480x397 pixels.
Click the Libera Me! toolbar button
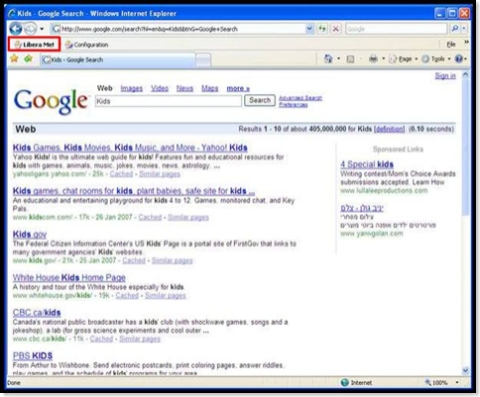click(x=34, y=44)
